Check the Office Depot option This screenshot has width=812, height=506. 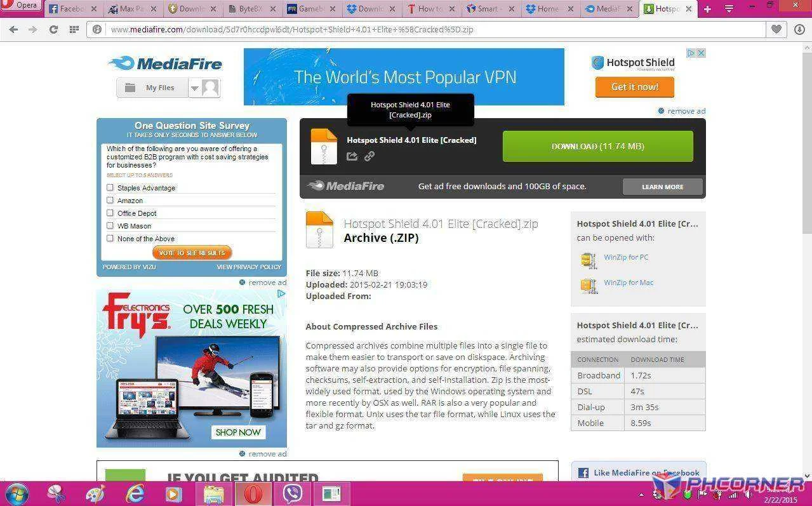(x=110, y=213)
